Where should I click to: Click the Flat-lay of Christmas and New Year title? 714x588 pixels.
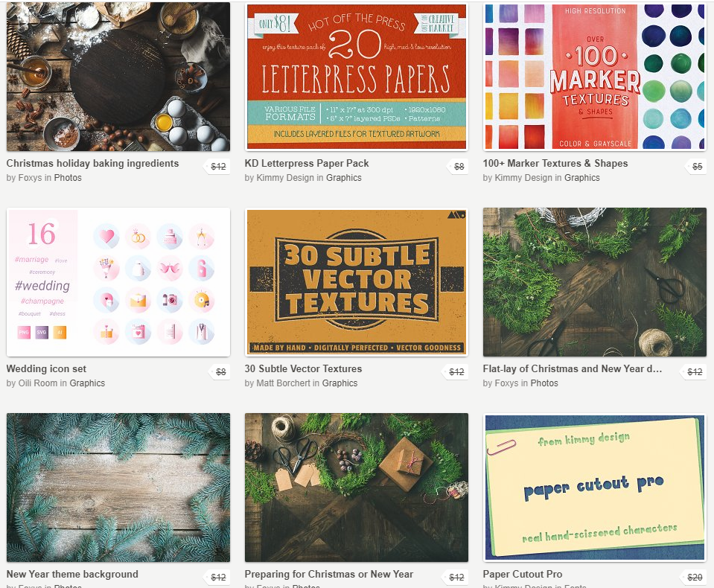tap(572, 369)
